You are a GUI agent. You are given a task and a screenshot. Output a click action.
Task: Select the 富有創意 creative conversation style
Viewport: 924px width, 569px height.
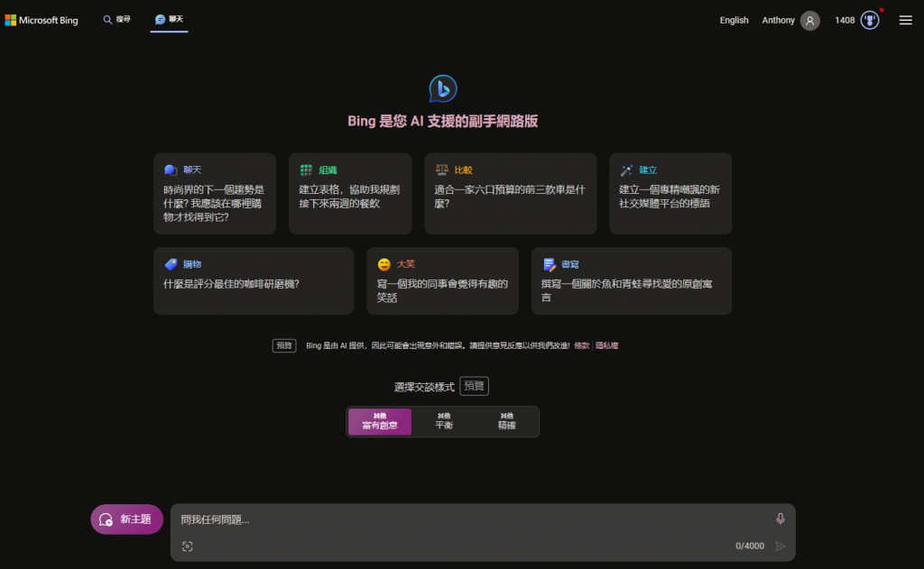(x=380, y=422)
